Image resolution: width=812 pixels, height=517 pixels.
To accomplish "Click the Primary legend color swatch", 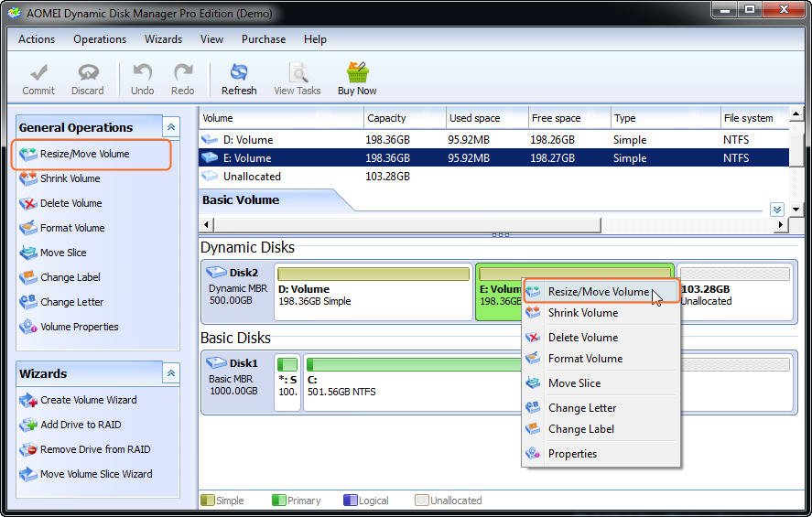I will pos(278,501).
